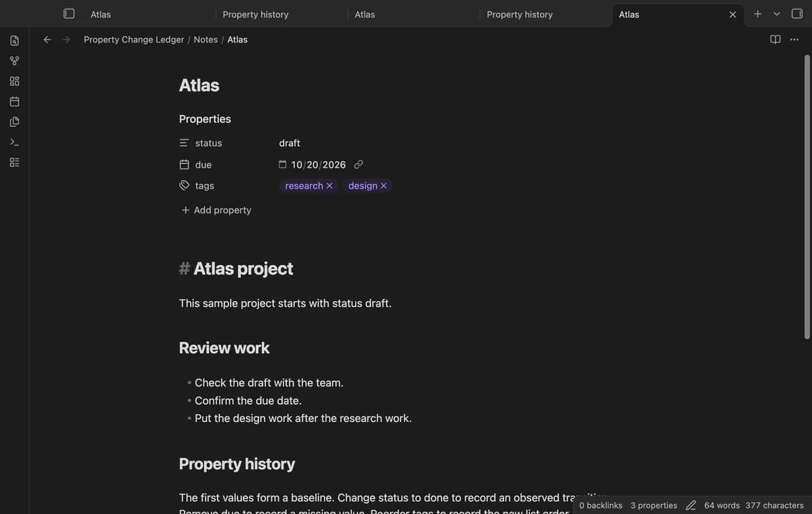Open the quick switcher from the ribbon
The image size is (812, 514).
click(x=14, y=41)
